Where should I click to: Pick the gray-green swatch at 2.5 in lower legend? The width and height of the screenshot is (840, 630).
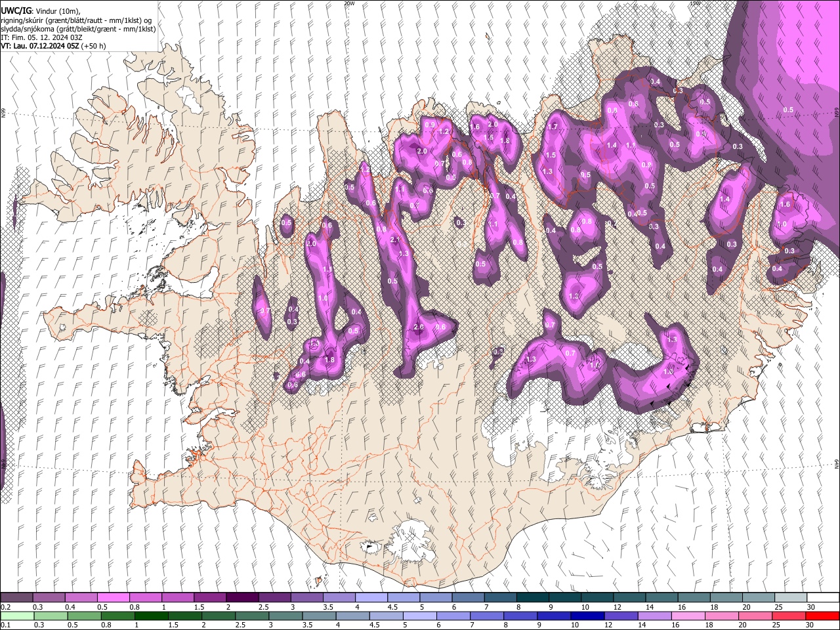tap(252, 616)
